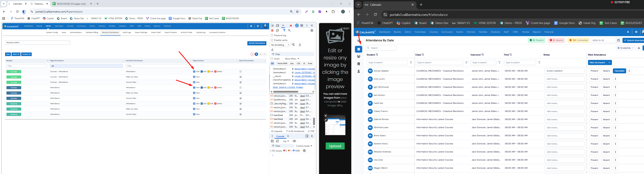The width and height of the screenshot is (644, 174).
Task: Open Admin menu in left Calimatic window
Action: click(48, 26)
